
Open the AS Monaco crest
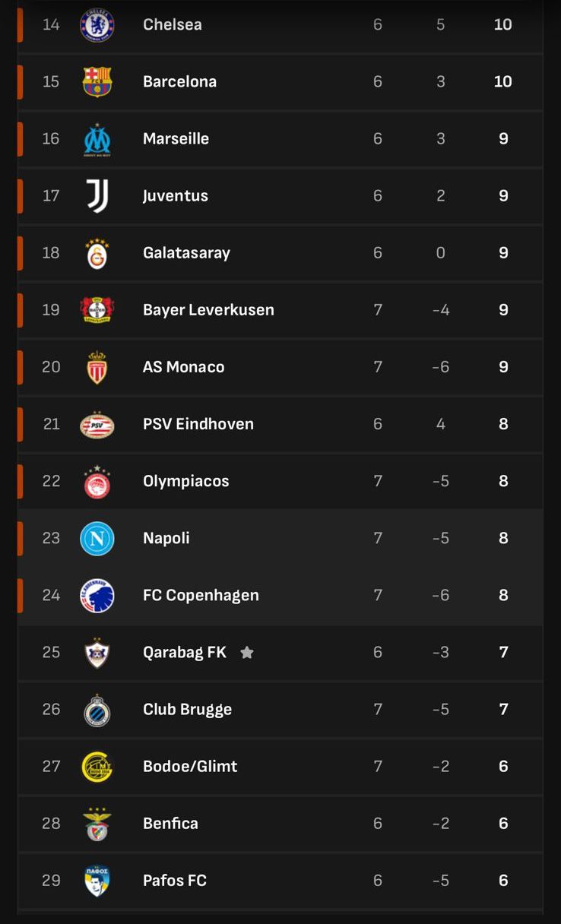97,367
